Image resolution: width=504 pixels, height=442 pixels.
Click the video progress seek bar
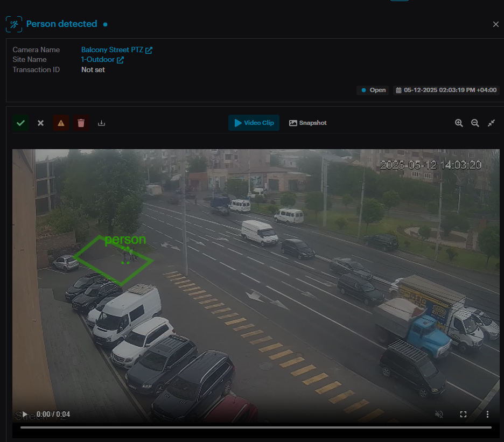coord(256,427)
